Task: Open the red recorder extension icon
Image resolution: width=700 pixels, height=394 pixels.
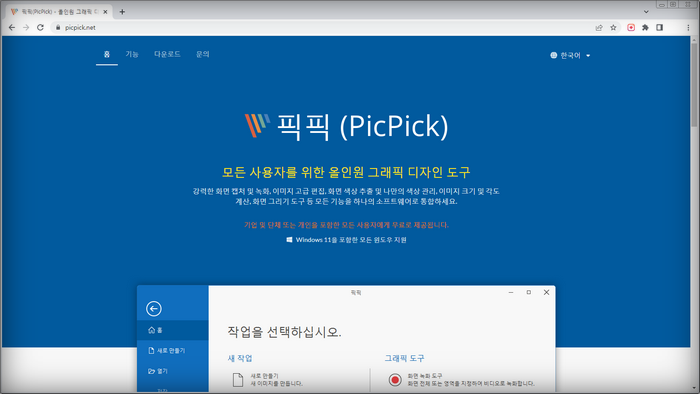Action: [631, 28]
